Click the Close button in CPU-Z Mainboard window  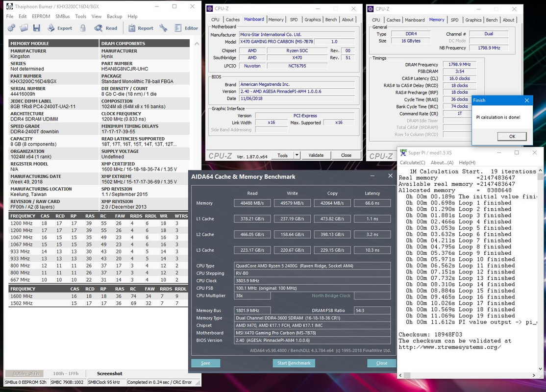pos(346,155)
